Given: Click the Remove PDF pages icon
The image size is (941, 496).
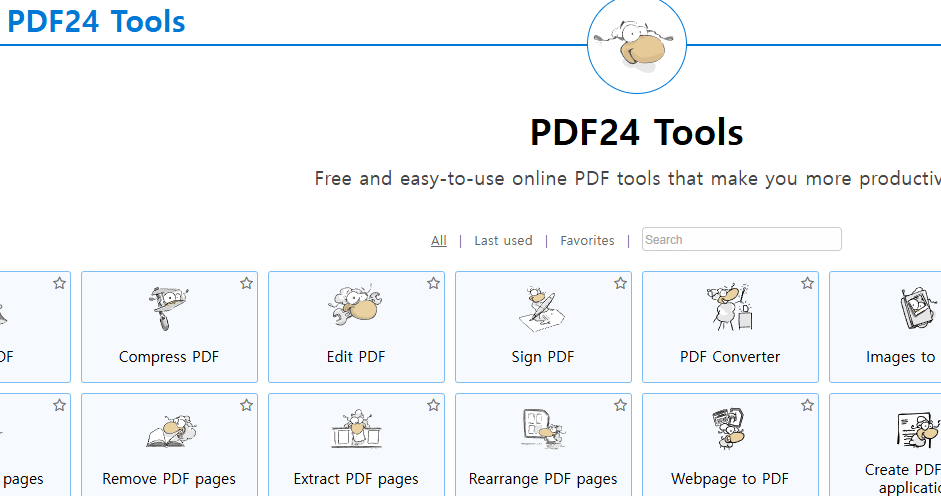Looking at the screenshot, I should 172,431.
